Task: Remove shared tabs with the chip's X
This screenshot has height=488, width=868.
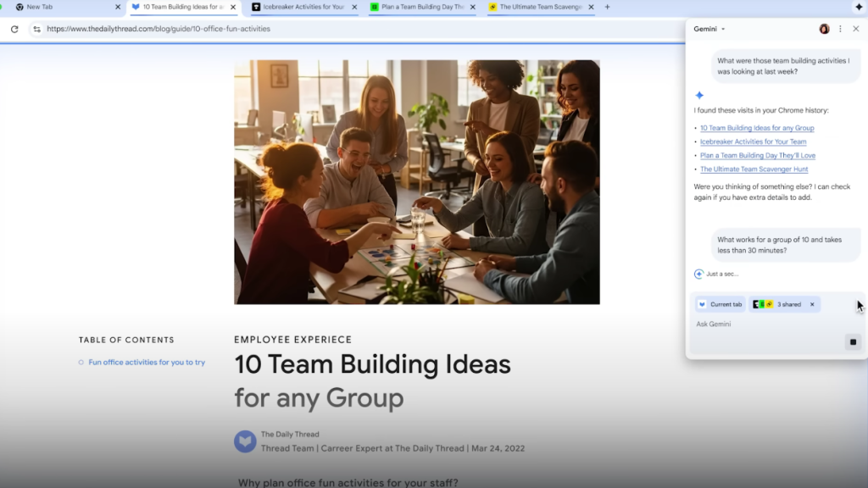Action: coord(811,304)
